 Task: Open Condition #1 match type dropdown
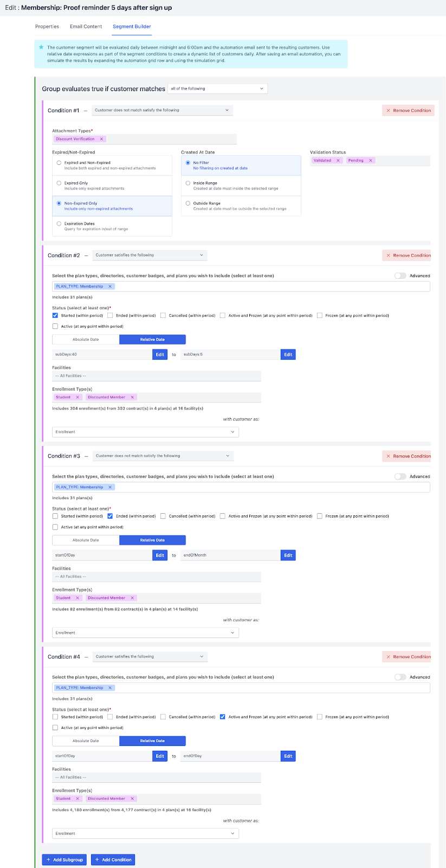point(162,110)
